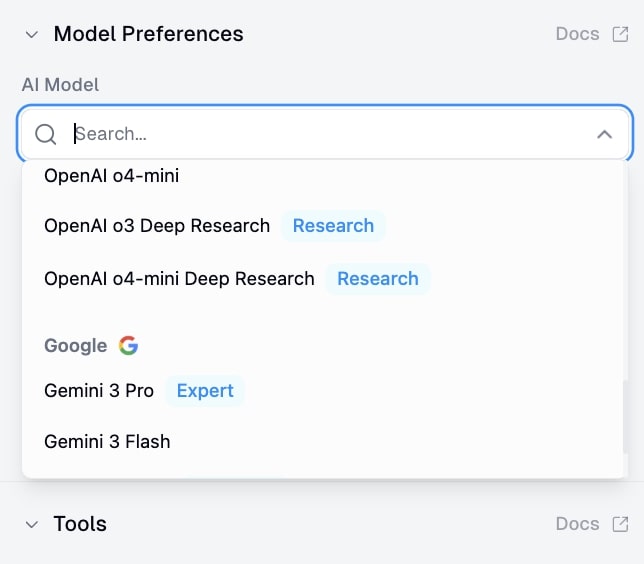The width and height of the screenshot is (644, 564).
Task: Pick OpenAI o4-mini Deep Research option
Action: coord(179,279)
